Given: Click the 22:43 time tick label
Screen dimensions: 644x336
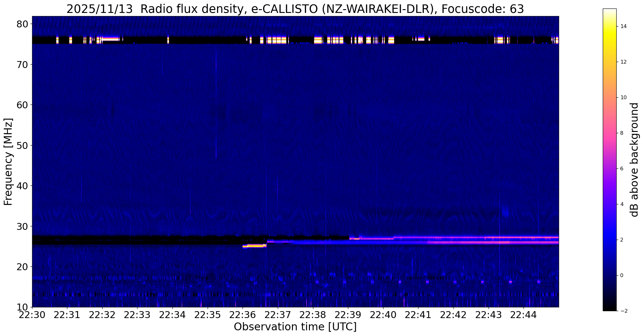Looking at the screenshot, I should [x=488, y=315].
